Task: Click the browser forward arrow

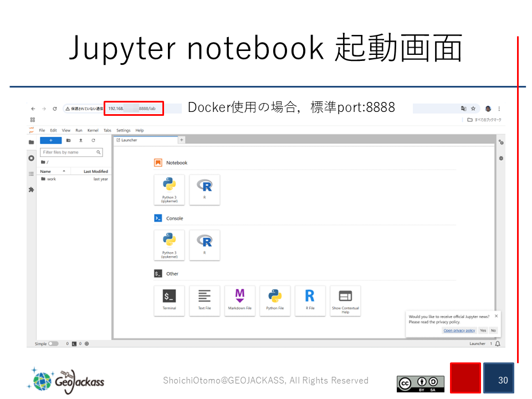Action: pos(44,109)
